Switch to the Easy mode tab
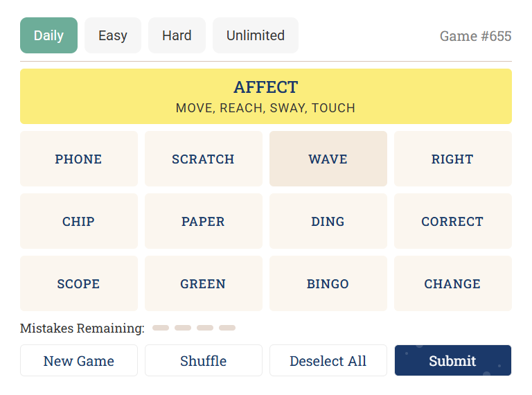The height and width of the screenshot is (395, 532). (x=113, y=35)
